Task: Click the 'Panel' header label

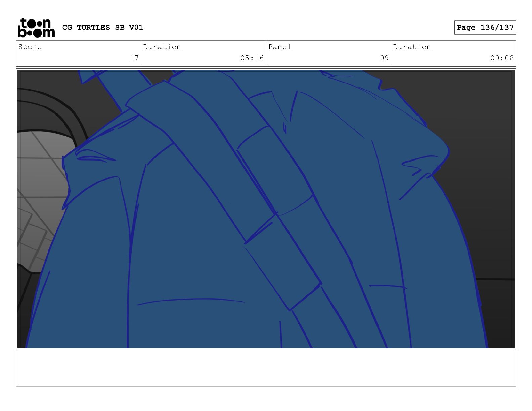Action: coord(280,47)
